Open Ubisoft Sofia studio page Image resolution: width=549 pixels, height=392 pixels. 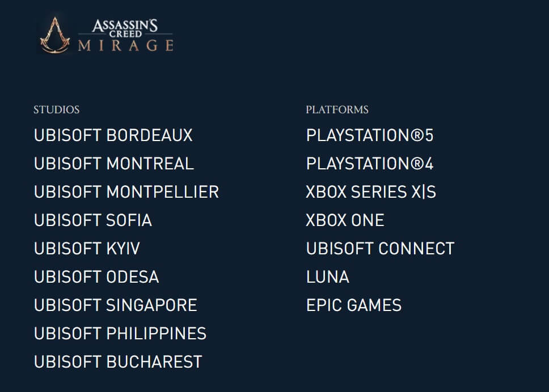(x=93, y=220)
